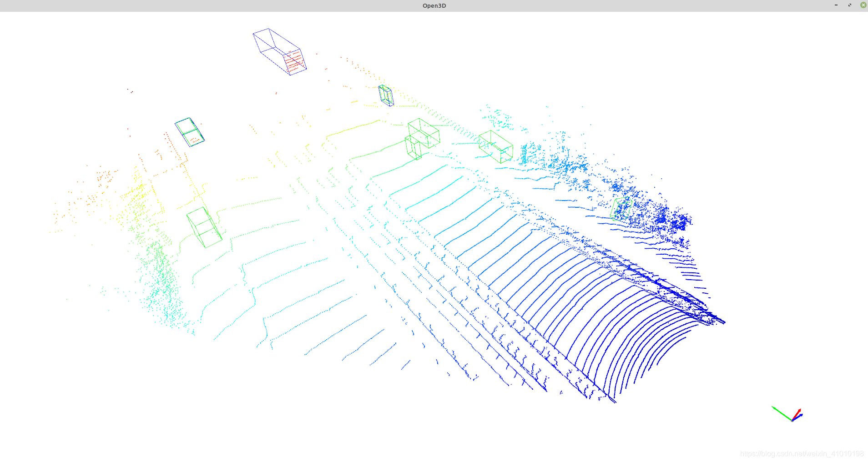Minimize the Open3D window
This screenshot has height=462, width=868.
836,5
